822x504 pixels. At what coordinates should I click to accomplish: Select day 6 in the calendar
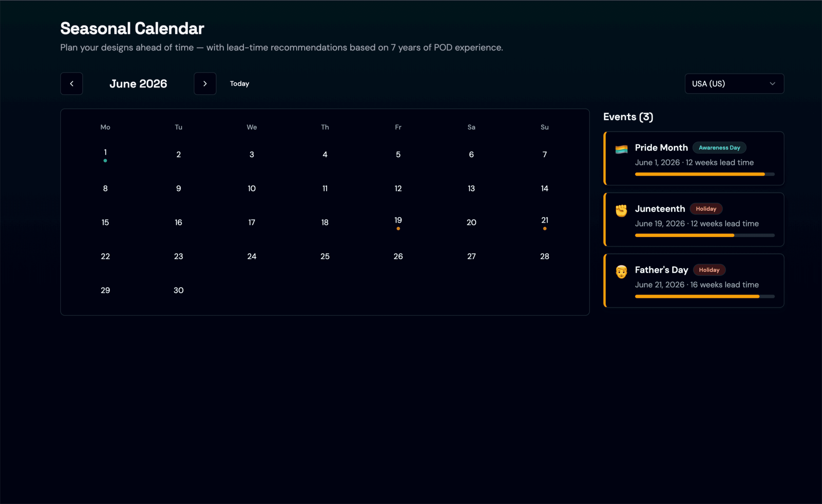point(471,154)
